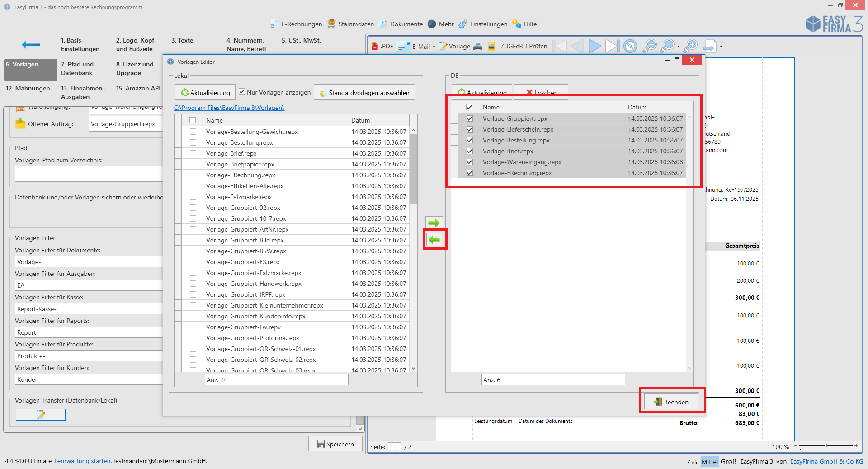
Task: Toggle 'Nur Vorlagen anzeigen' checkbox
Action: [242, 92]
